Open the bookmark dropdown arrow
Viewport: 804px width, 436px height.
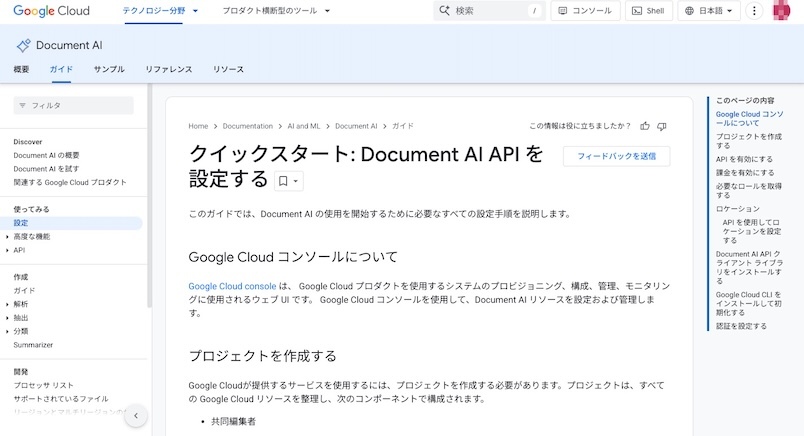[x=295, y=181]
